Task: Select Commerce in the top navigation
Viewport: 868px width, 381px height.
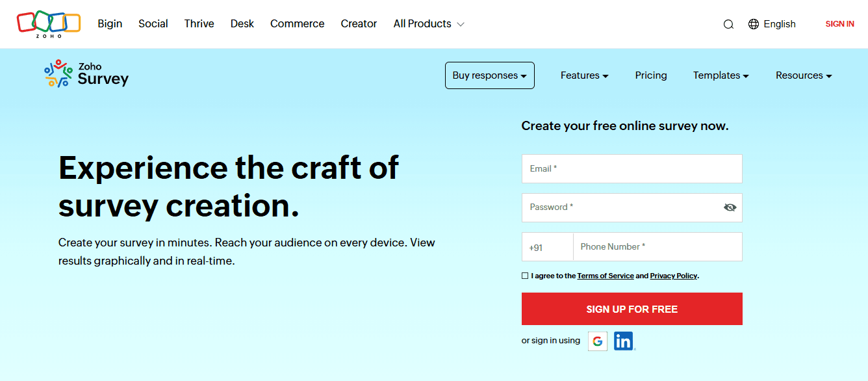Action: point(297,24)
